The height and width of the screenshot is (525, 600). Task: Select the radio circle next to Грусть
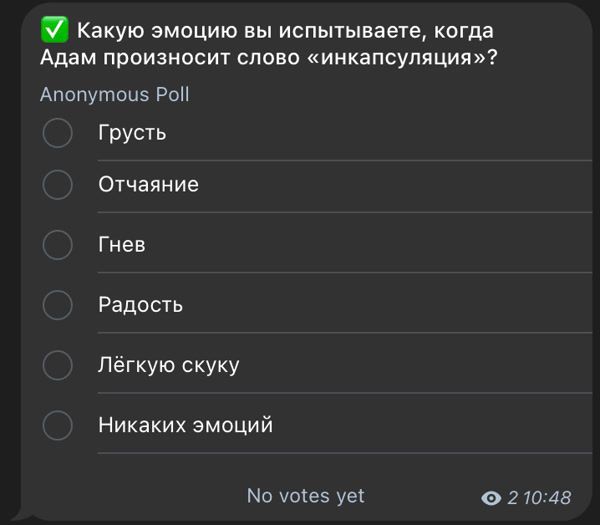58,133
